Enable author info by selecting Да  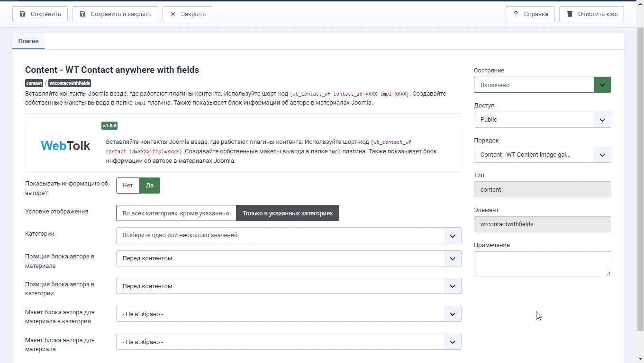[149, 185]
